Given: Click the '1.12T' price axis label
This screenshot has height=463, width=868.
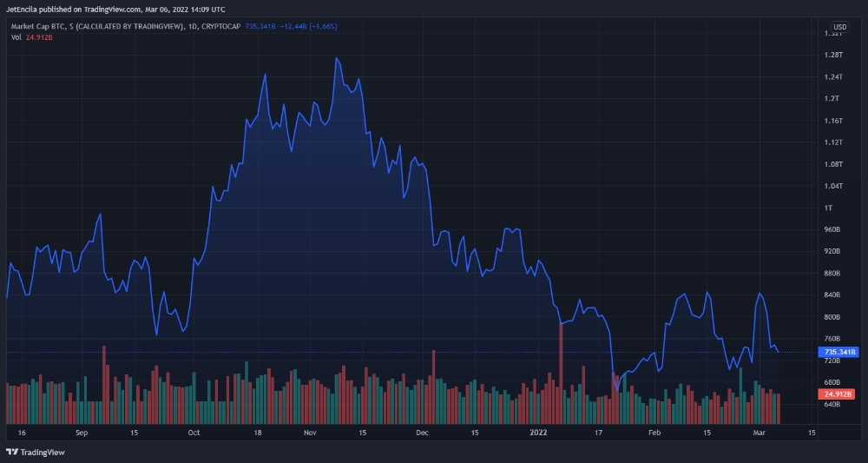Looking at the screenshot, I should [x=833, y=142].
